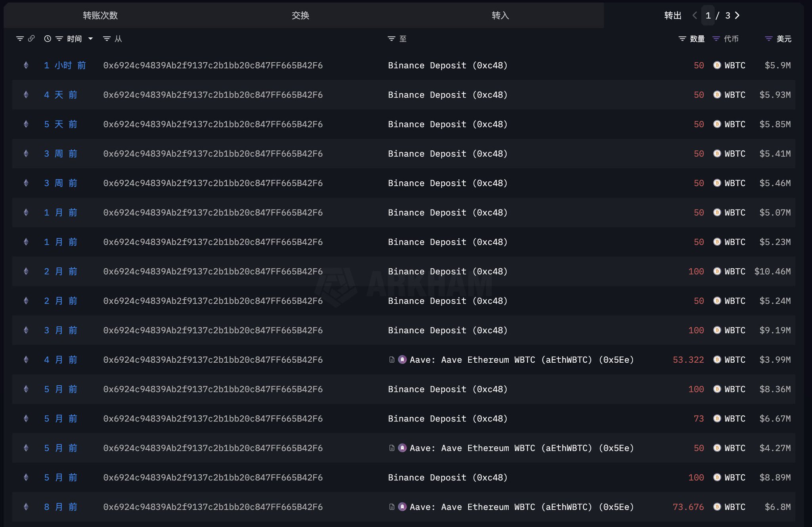Screen dimensions: 812x527
Task: Open the 时间 filter icon
Action: pos(59,38)
